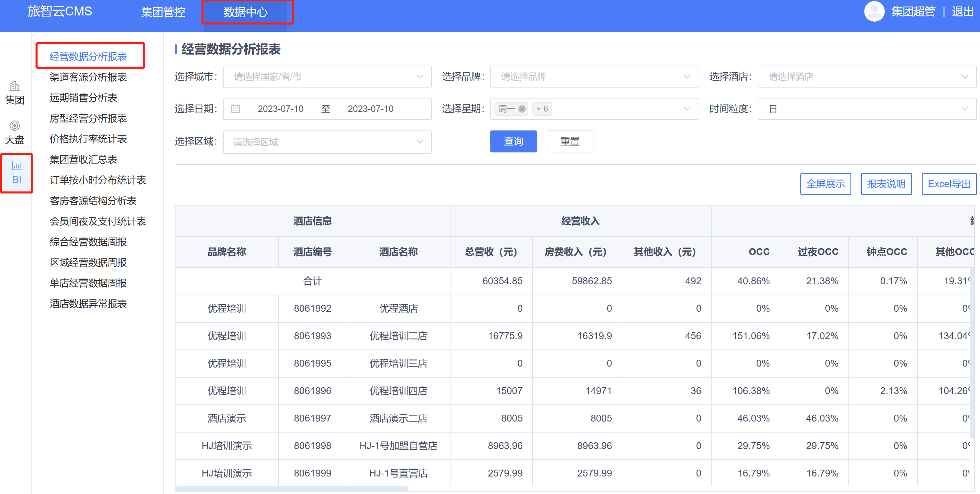Open 房型经营分析报表 menu item
This screenshot has width=980, height=494.
click(x=88, y=118)
